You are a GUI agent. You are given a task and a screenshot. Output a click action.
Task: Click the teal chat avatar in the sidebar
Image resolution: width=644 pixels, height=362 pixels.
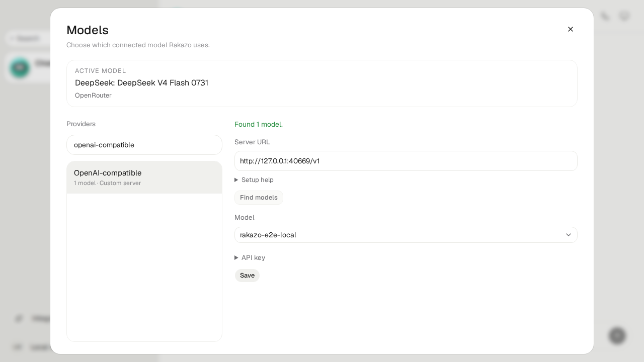point(20,67)
